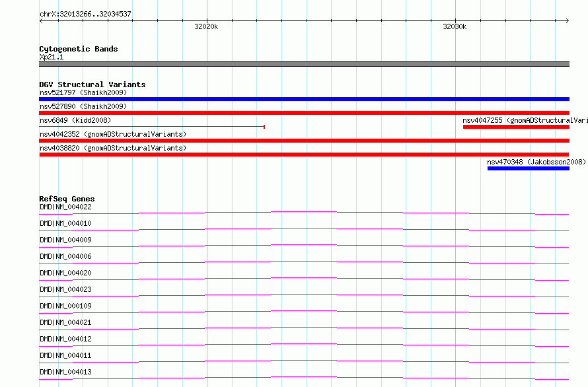Click the nsv6849 (Kidd2008) label

pyautogui.click(x=75, y=120)
